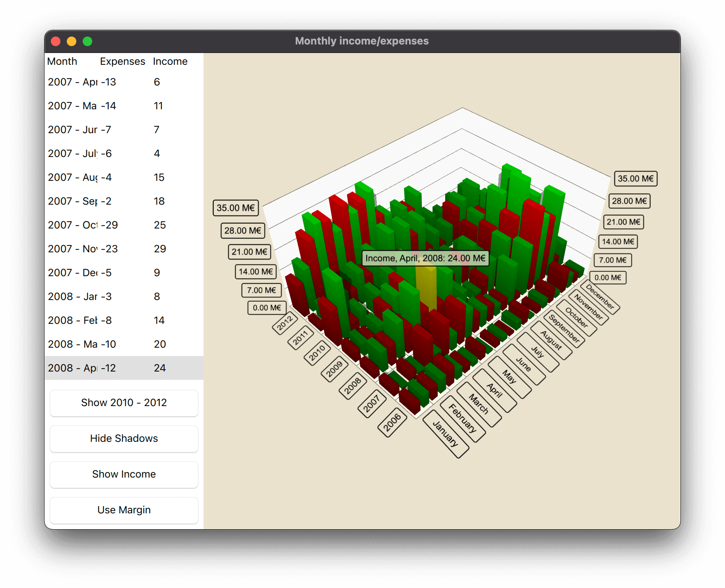The width and height of the screenshot is (725, 588).
Task: Click the expenses cell showing -29
Action: [x=110, y=225]
